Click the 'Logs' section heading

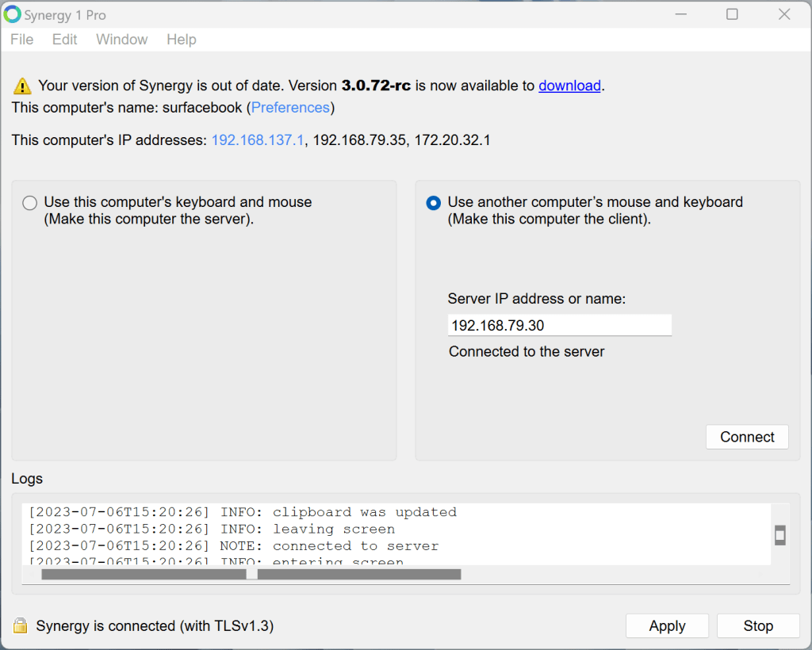point(27,479)
